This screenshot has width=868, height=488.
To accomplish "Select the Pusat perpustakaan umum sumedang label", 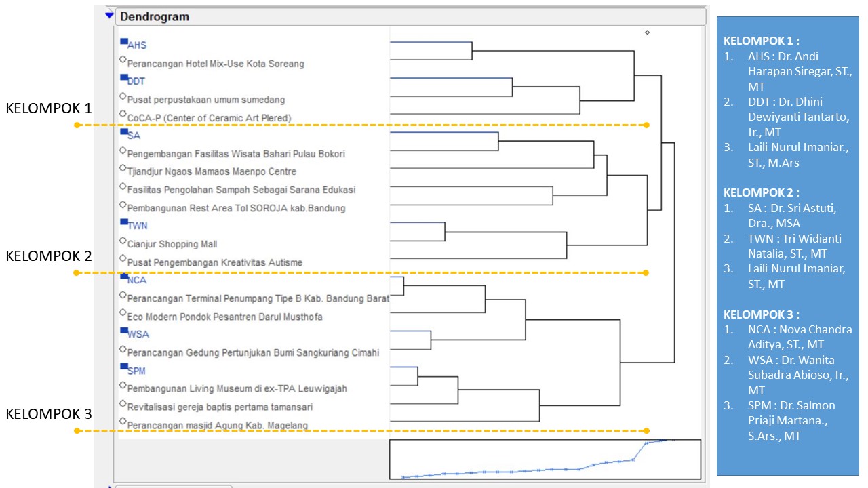I will coord(205,100).
